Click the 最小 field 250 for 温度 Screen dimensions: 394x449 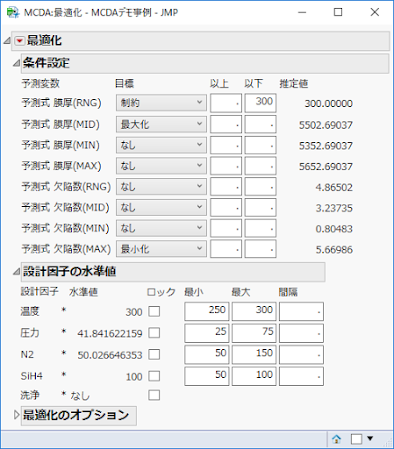coord(207,311)
